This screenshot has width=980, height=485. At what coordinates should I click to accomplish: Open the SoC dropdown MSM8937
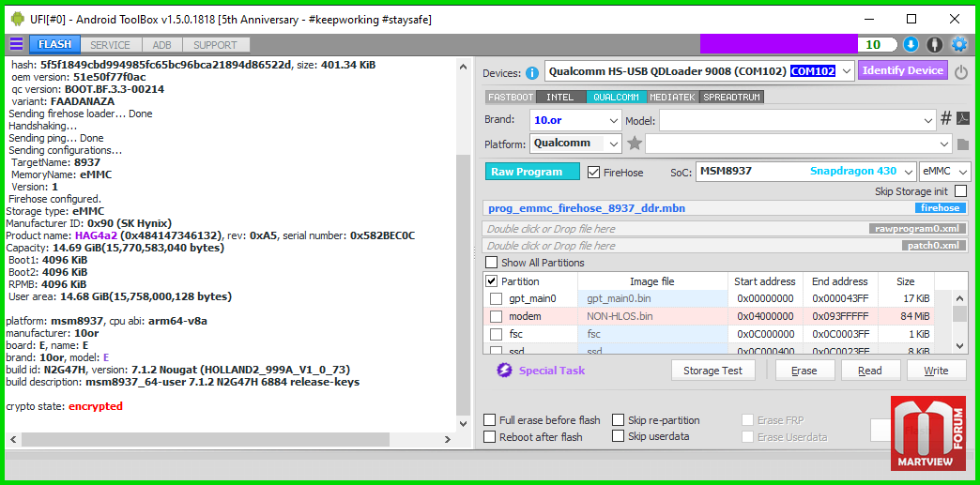point(805,172)
